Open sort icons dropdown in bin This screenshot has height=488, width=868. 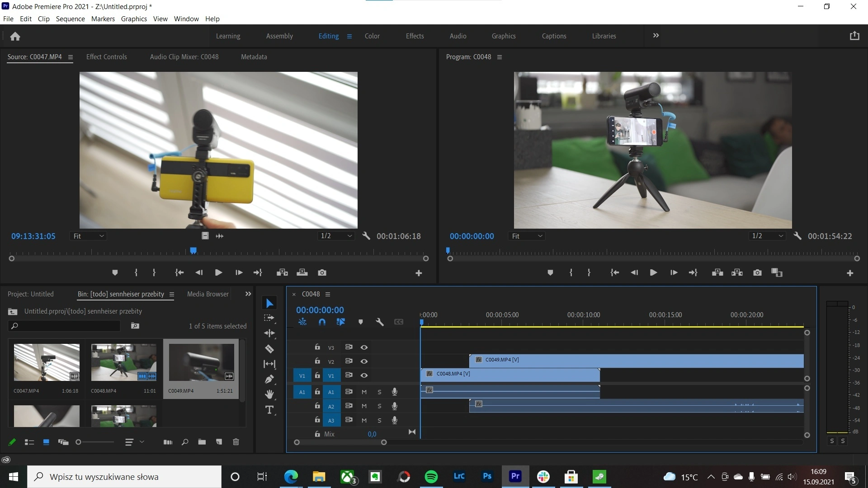coord(134,442)
